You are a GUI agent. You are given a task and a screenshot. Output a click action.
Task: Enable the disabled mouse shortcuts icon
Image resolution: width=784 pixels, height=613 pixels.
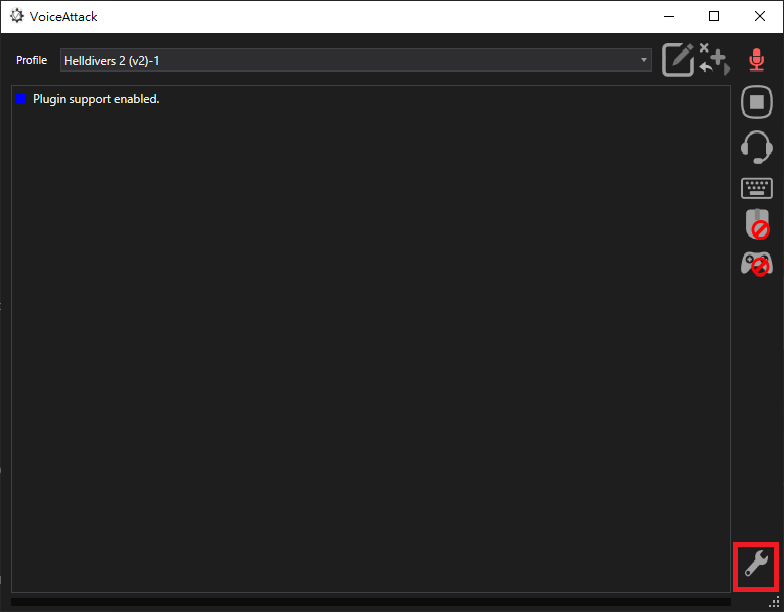click(x=757, y=225)
